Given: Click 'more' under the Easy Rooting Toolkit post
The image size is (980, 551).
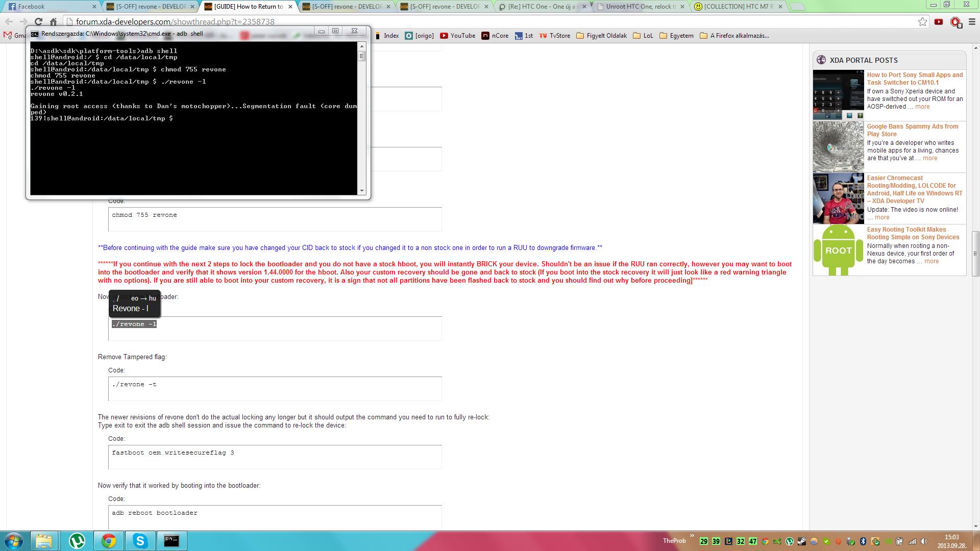Looking at the screenshot, I should [932, 261].
